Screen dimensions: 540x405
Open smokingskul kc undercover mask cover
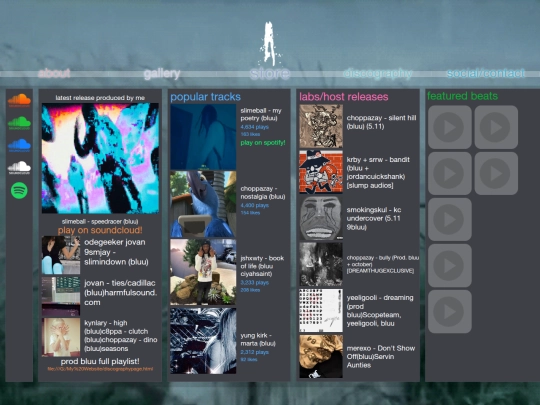[x=321, y=218]
